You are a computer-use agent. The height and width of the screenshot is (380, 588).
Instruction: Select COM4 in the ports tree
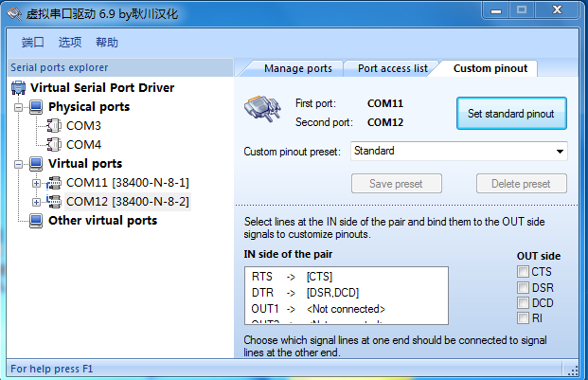(x=83, y=144)
